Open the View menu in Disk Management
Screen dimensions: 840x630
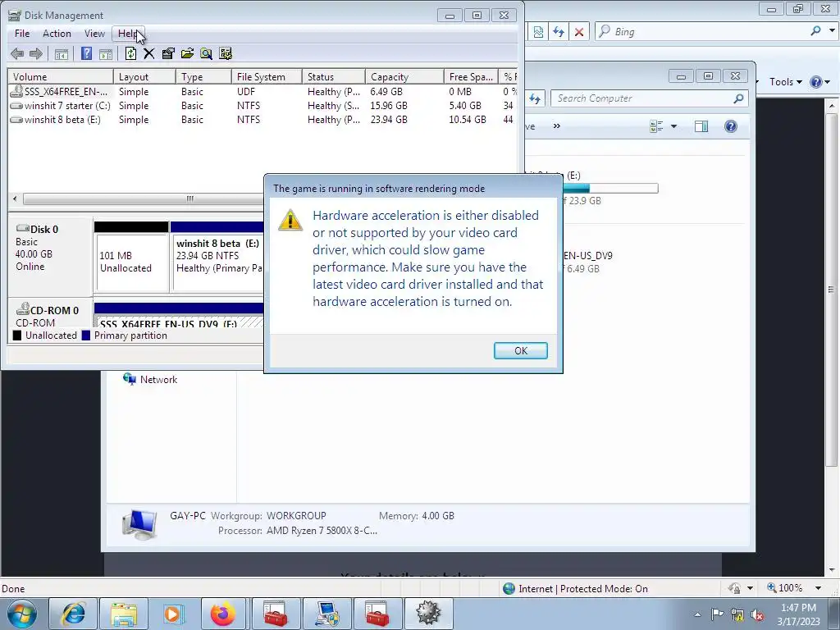[x=94, y=33]
